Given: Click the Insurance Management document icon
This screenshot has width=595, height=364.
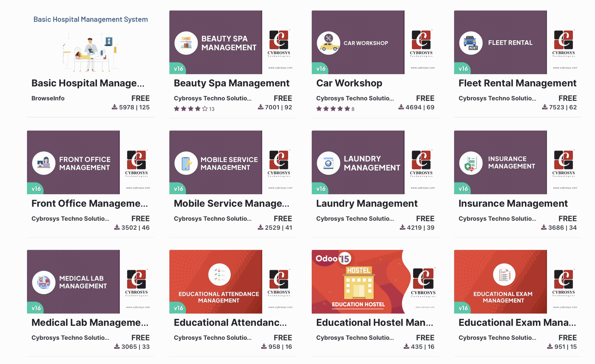Looking at the screenshot, I should click(471, 163).
